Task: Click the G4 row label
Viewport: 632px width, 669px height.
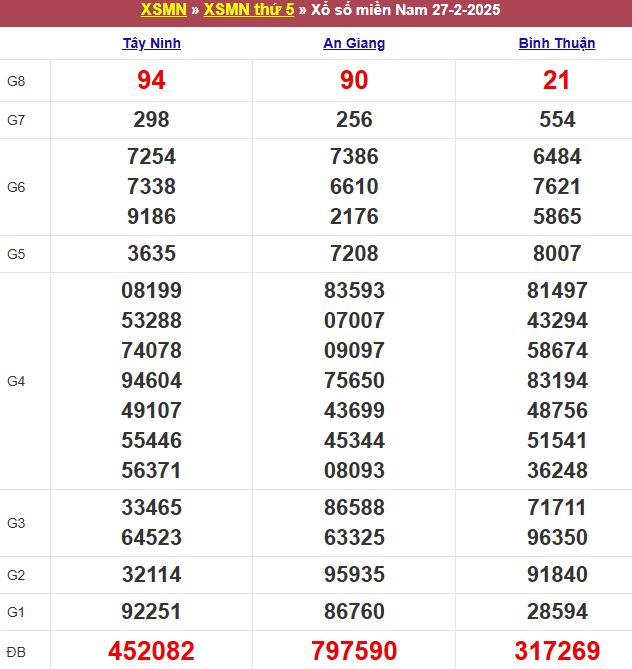Action: pyautogui.click(x=16, y=381)
